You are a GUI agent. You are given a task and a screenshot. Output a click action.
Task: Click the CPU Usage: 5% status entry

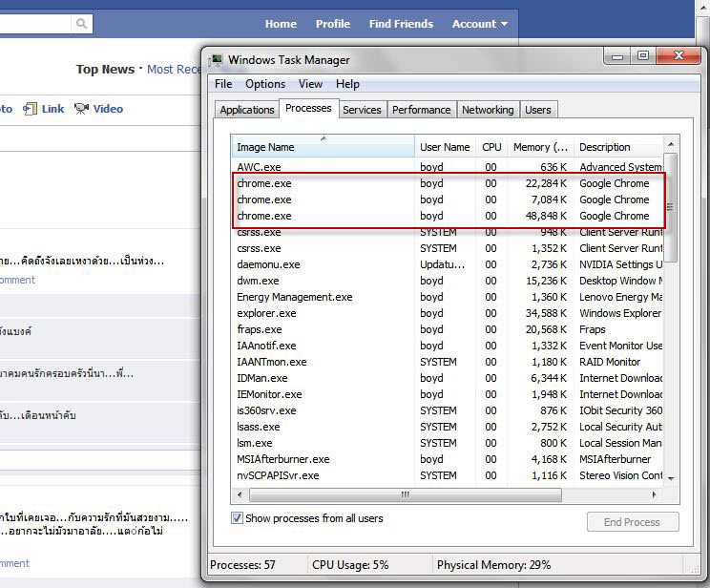tap(350, 565)
